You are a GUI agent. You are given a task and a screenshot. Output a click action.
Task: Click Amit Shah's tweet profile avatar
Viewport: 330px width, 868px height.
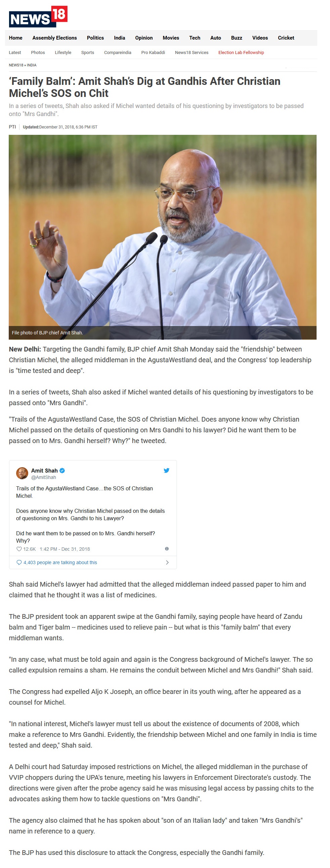(x=22, y=473)
